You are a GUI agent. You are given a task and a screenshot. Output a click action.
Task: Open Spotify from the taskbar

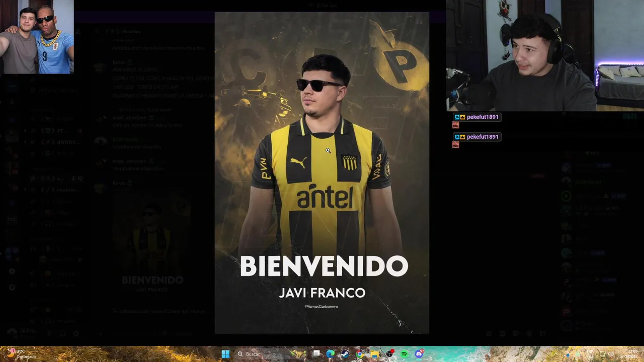click(x=404, y=354)
